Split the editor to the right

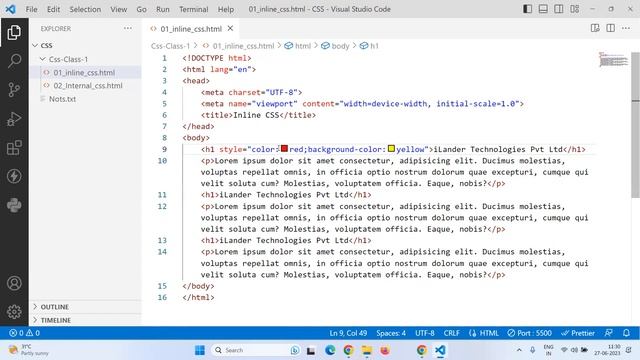(611, 28)
